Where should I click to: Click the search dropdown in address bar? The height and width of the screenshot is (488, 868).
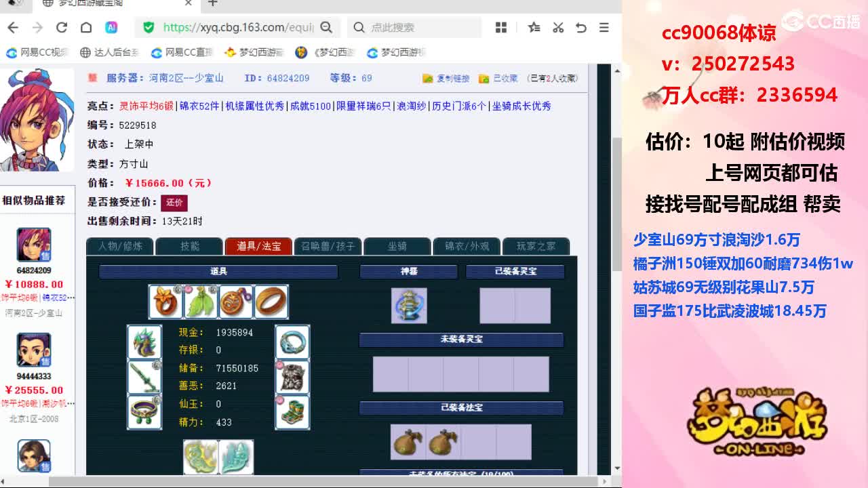[326, 26]
